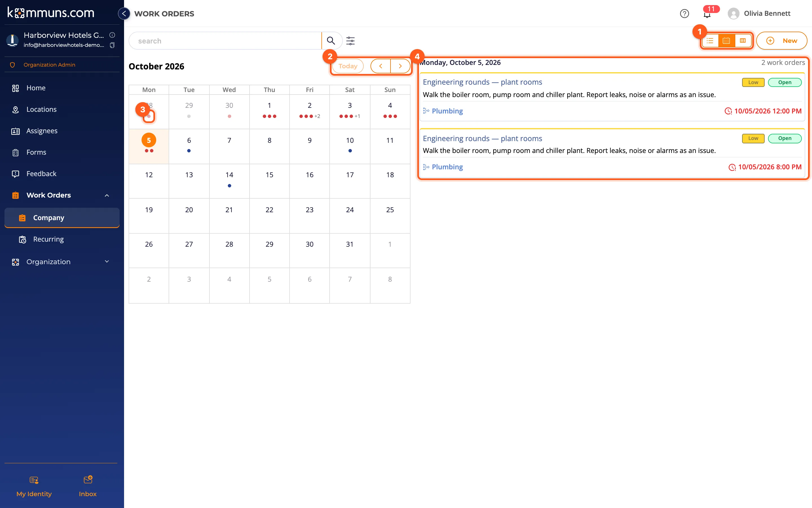
Task: Click Open status badge on 12:00 PM order
Action: pyautogui.click(x=784, y=82)
